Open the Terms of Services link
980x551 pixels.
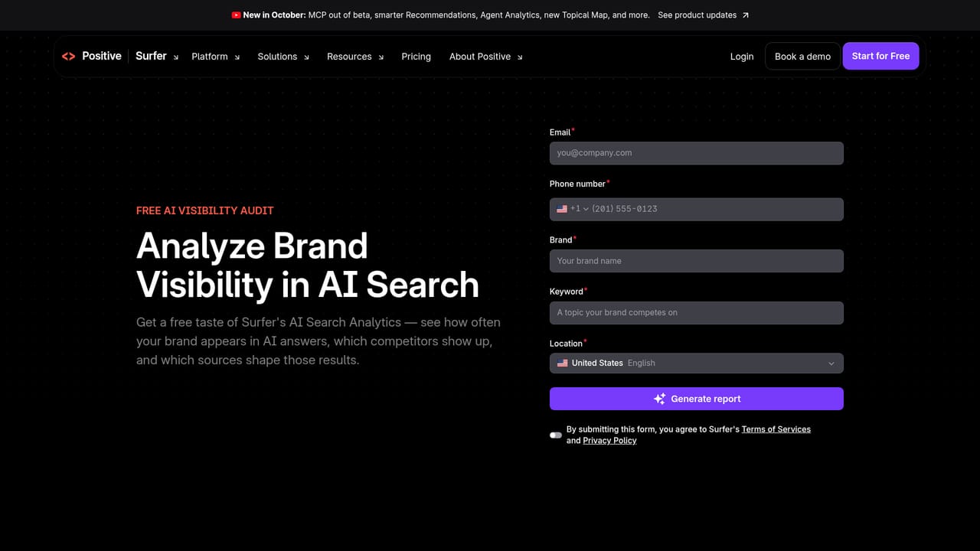776,429
